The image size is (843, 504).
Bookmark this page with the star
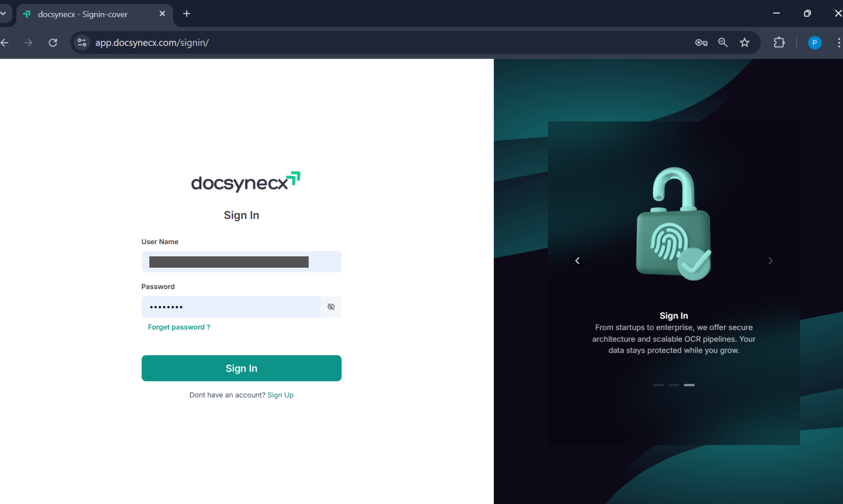(744, 42)
